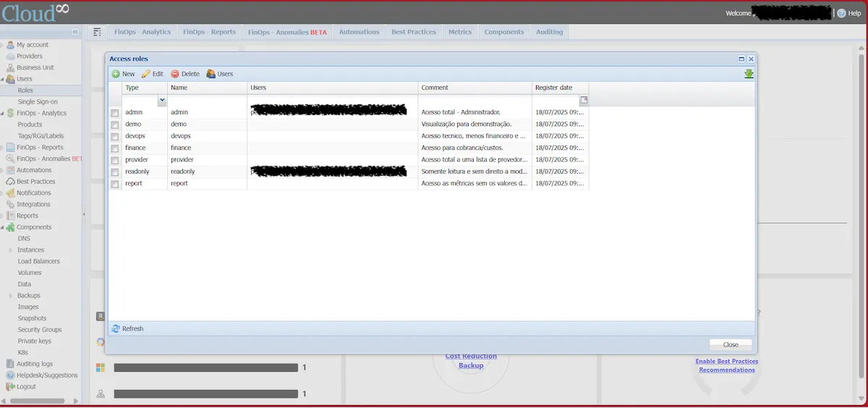Image resolution: width=868 pixels, height=408 pixels.
Task: Open the Auditing tab
Action: [x=550, y=32]
